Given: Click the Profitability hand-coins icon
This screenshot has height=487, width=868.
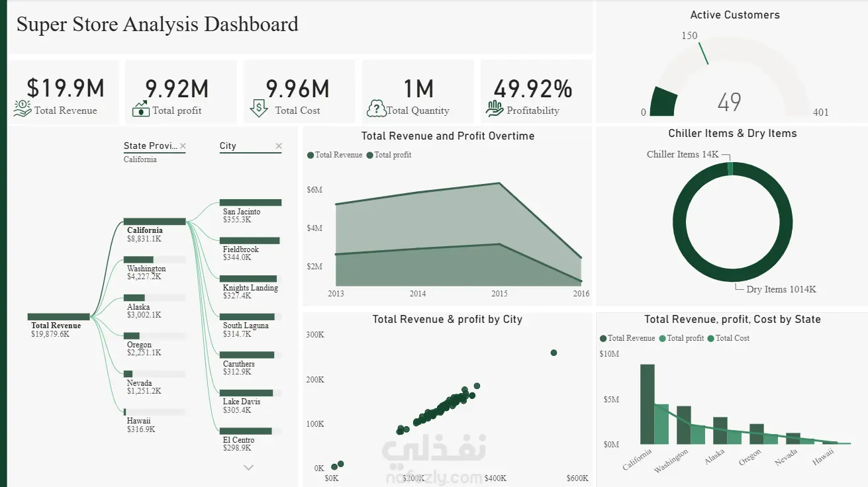Looking at the screenshot, I should 495,109.
